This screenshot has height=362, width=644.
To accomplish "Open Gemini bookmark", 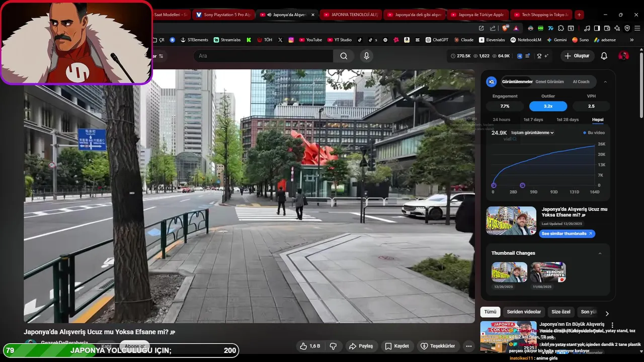I will [x=556, y=40].
